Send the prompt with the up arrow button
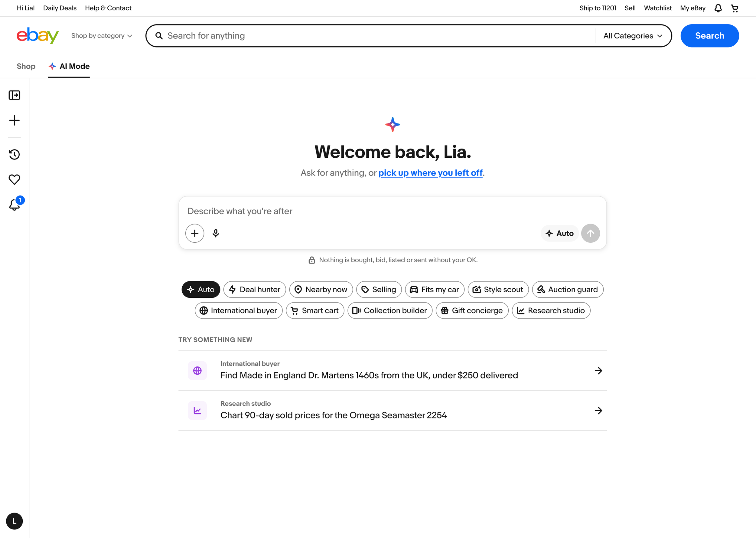The width and height of the screenshot is (756, 538). (590, 233)
